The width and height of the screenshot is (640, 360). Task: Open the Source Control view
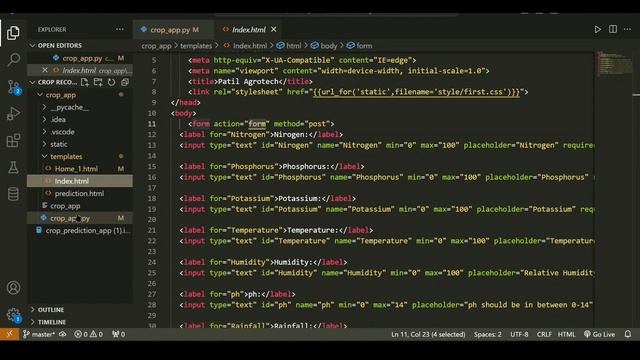13,87
